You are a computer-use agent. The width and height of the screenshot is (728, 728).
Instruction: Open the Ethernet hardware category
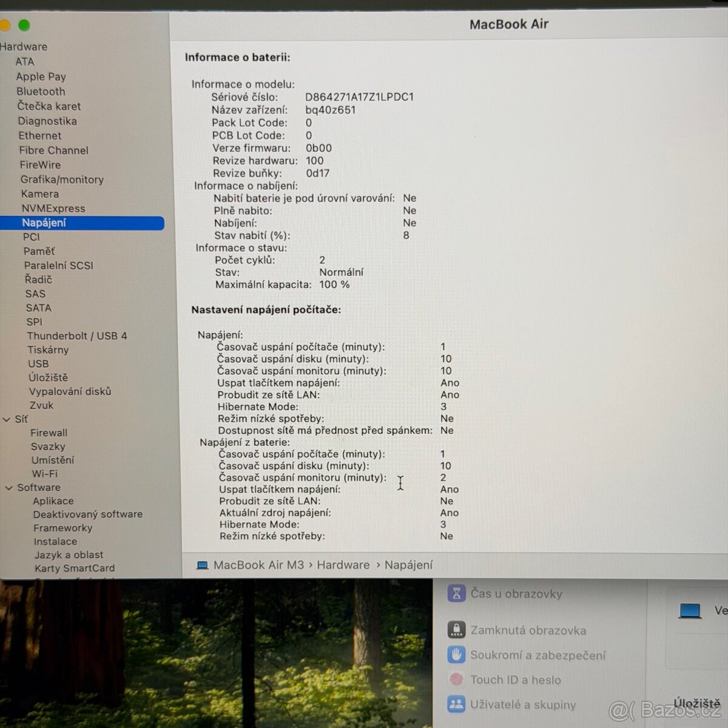(x=39, y=135)
